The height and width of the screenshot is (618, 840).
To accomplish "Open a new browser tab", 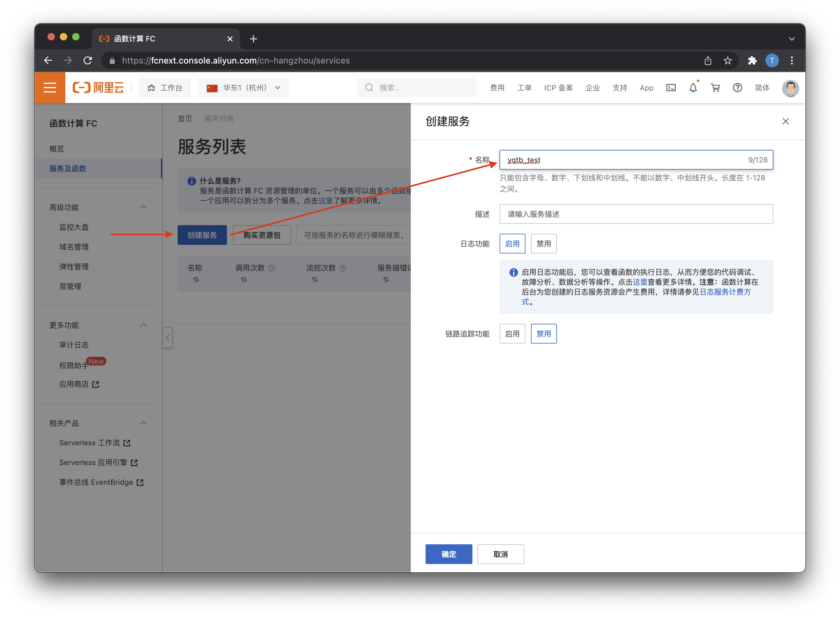I will point(253,39).
